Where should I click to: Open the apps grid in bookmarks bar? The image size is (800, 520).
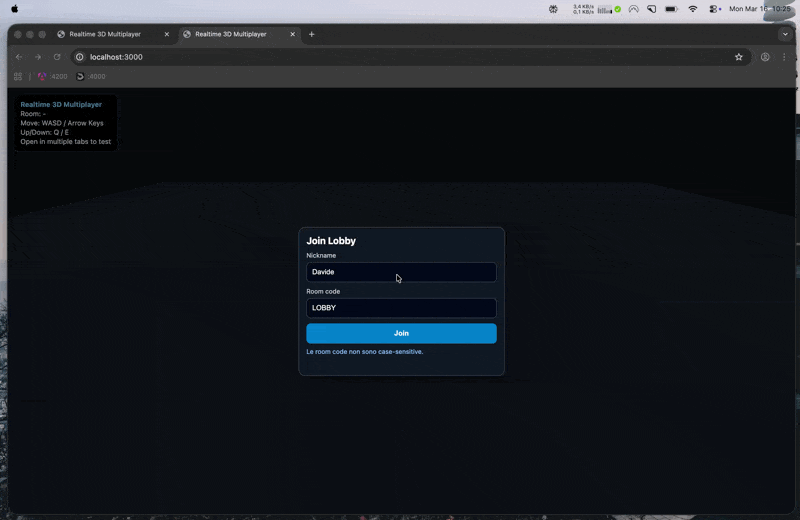tap(18, 76)
